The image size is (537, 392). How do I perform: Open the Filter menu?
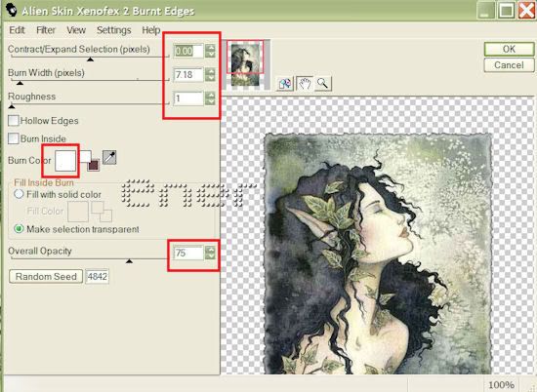(46, 30)
